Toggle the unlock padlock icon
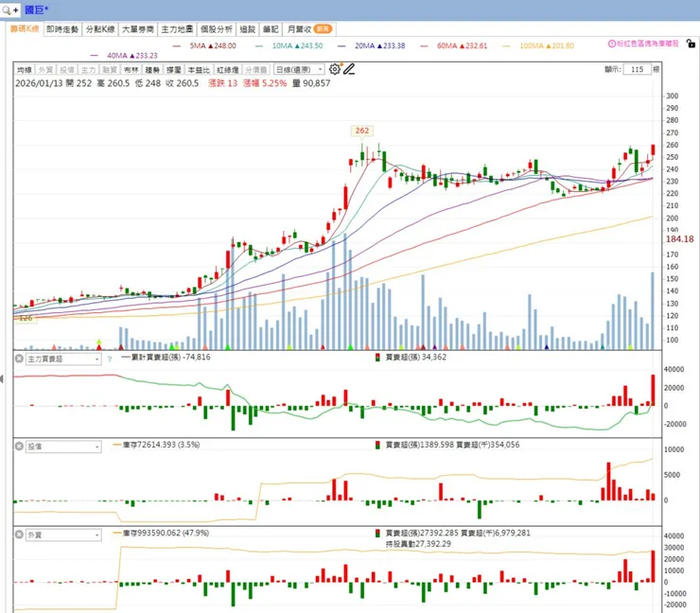This screenshot has width=700, height=613. tap(691, 44)
